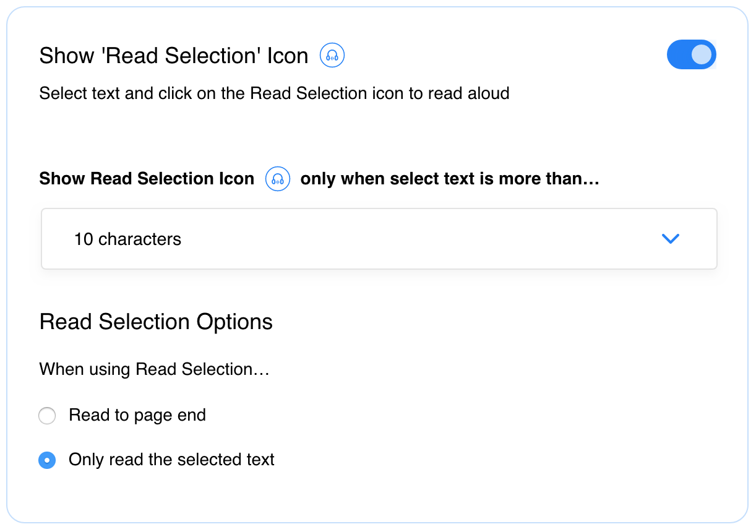Select Only read the selected text radio button
The width and height of the screenshot is (756, 532).
(47, 460)
